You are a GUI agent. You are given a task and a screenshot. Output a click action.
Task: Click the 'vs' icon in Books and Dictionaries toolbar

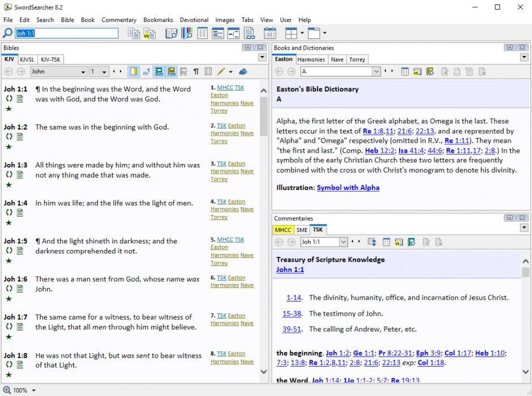point(417,71)
